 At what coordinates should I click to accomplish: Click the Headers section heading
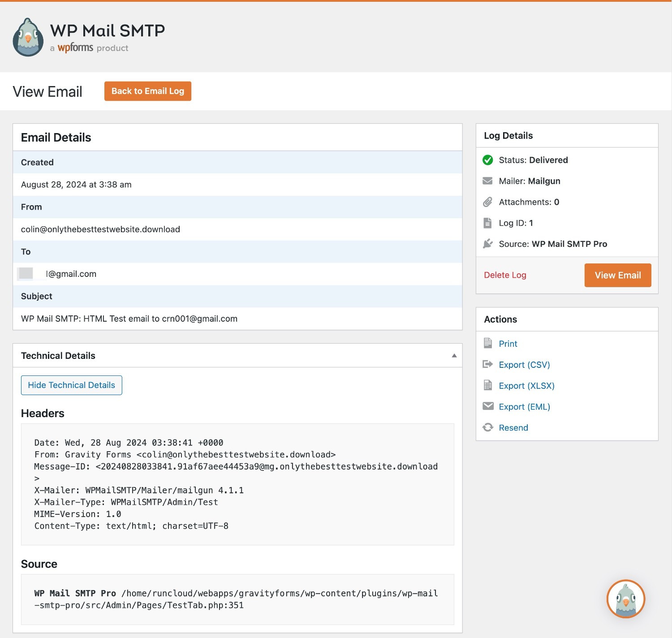click(x=43, y=413)
